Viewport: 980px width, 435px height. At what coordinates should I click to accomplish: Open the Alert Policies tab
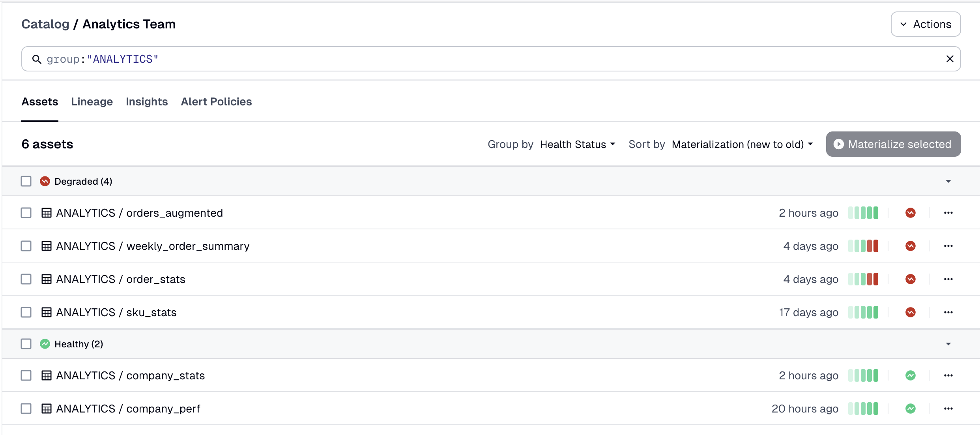pos(216,101)
